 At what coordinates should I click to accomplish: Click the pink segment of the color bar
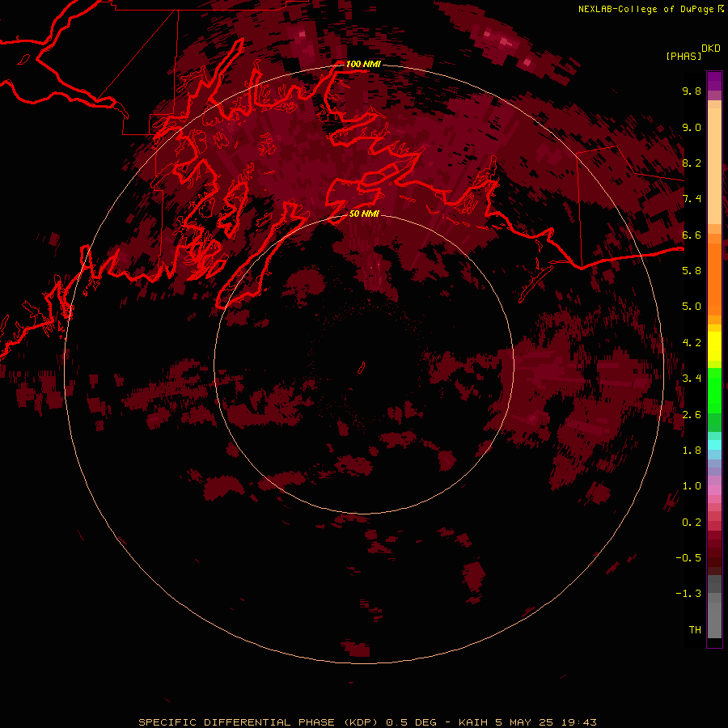(x=714, y=490)
